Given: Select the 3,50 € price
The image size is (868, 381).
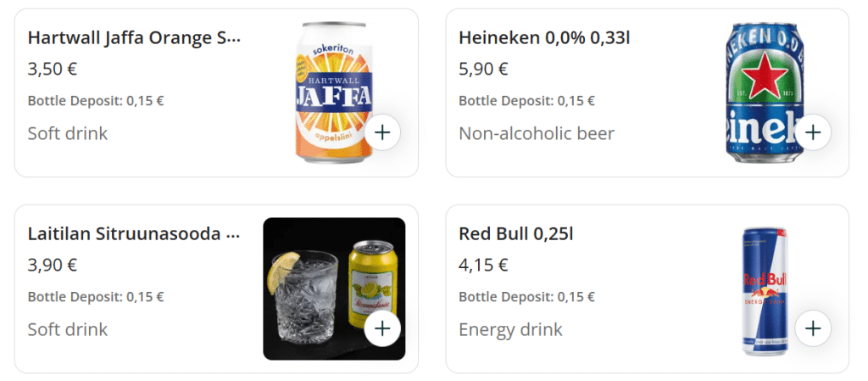Looking at the screenshot, I should [53, 69].
